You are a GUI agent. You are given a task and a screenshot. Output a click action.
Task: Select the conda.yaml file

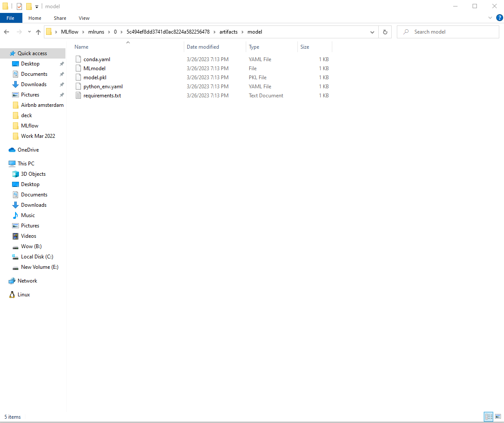click(x=97, y=59)
